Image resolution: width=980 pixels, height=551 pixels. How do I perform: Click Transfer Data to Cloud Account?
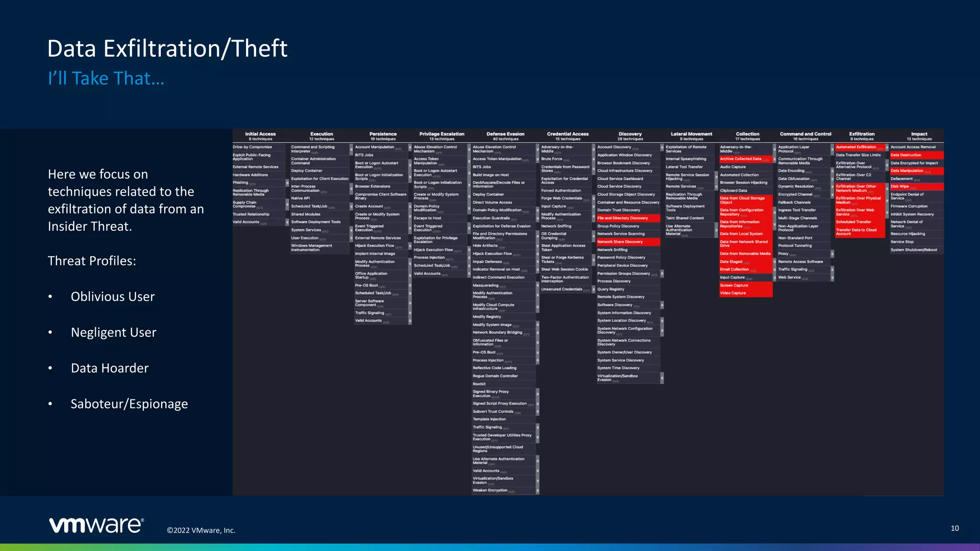[x=860, y=232]
